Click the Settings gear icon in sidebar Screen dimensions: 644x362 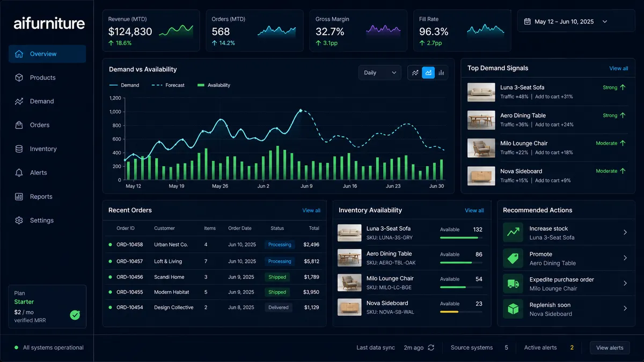(19, 220)
